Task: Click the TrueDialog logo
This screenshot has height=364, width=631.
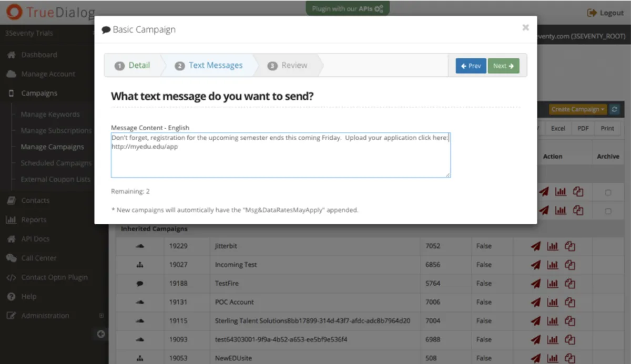Action: 47,12
